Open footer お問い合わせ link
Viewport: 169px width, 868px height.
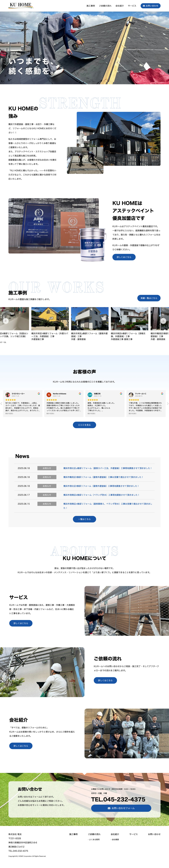pyautogui.click(x=154, y=834)
